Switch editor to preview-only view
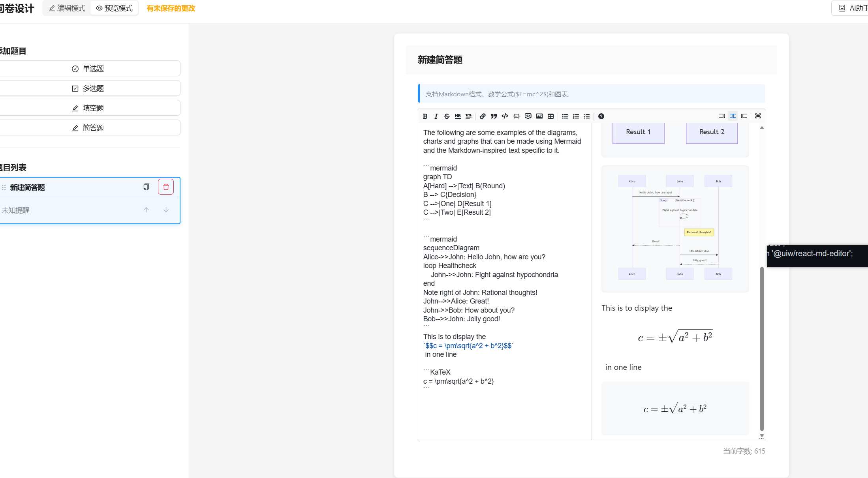The width and height of the screenshot is (868, 478). click(744, 116)
